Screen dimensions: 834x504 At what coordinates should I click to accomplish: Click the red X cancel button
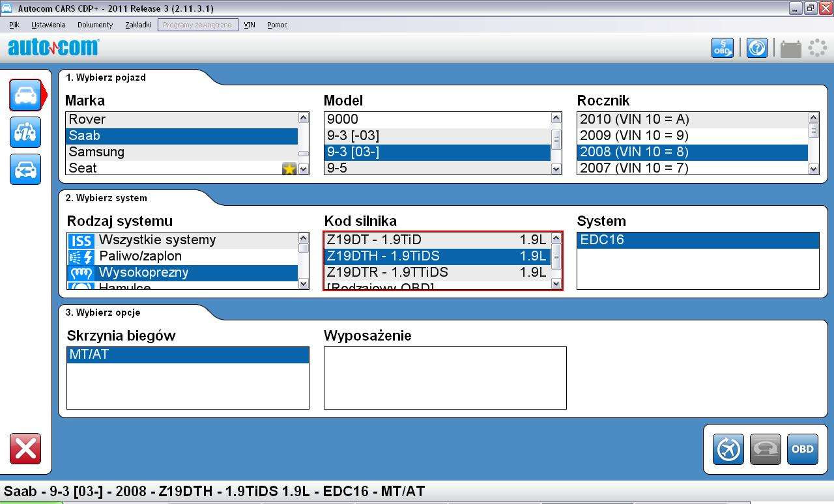tap(25, 449)
